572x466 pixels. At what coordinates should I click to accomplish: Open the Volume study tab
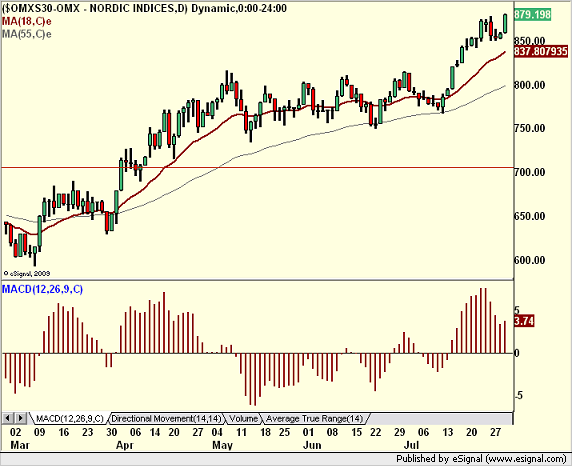pyautogui.click(x=243, y=419)
